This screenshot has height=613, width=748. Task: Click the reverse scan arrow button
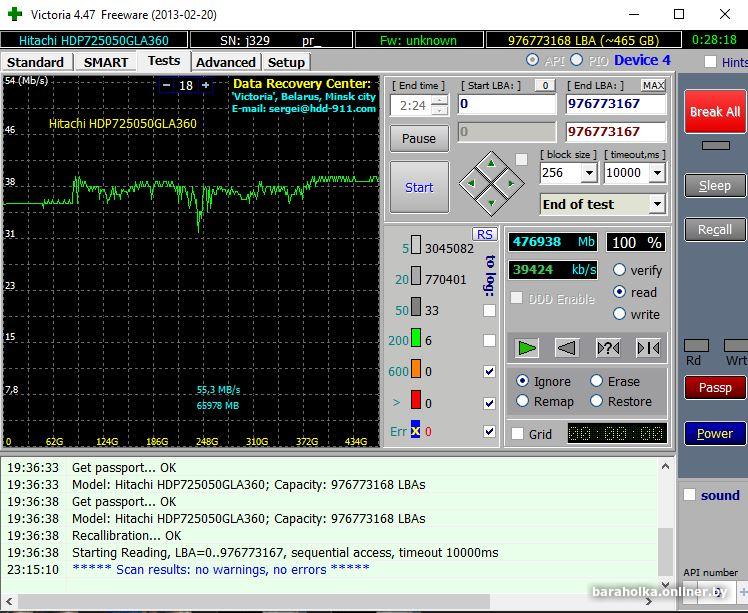pos(567,348)
